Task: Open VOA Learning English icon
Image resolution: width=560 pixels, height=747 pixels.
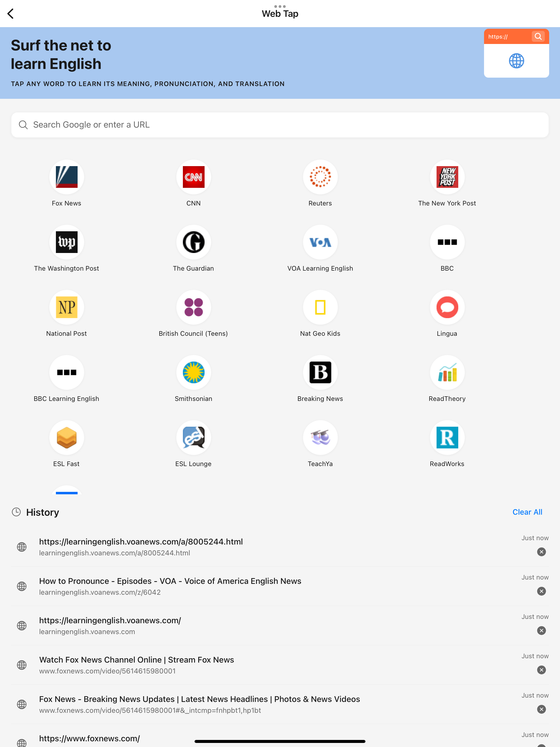Action: pyautogui.click(x=320, y=242)
